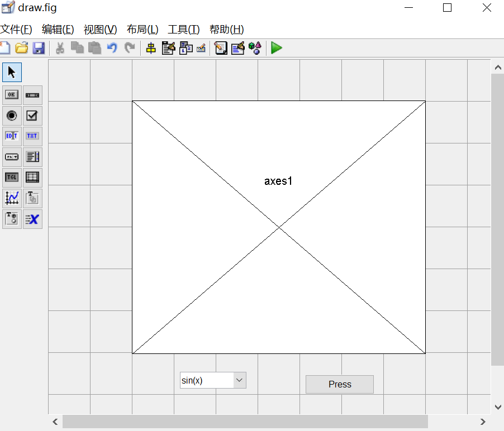Click the horizontal scrollbar right arrow
This screenshot has height=431, width=504.
point(483,422)
